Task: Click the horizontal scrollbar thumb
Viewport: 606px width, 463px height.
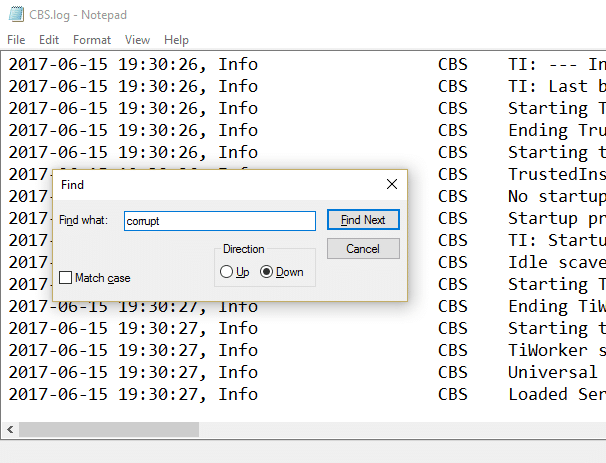Action: coord(109,429)
